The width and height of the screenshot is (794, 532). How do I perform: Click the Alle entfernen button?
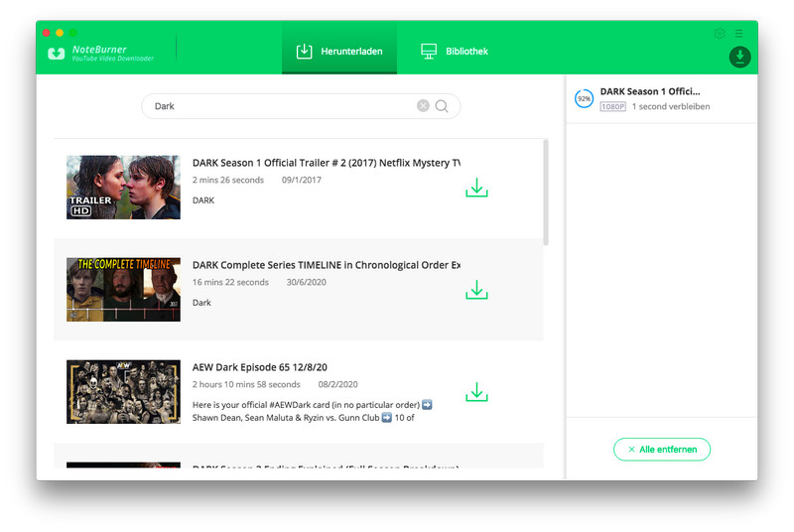click(x=662, y=450)
